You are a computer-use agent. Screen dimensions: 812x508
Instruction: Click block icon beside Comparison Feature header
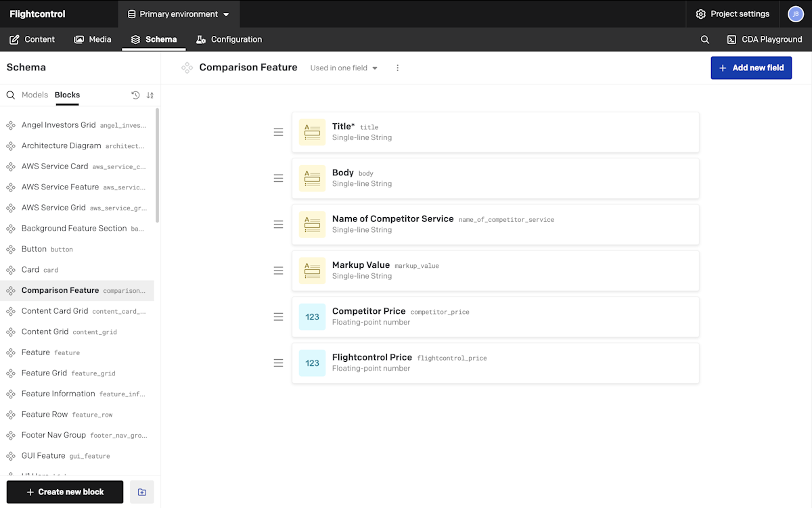pos(187,68)
